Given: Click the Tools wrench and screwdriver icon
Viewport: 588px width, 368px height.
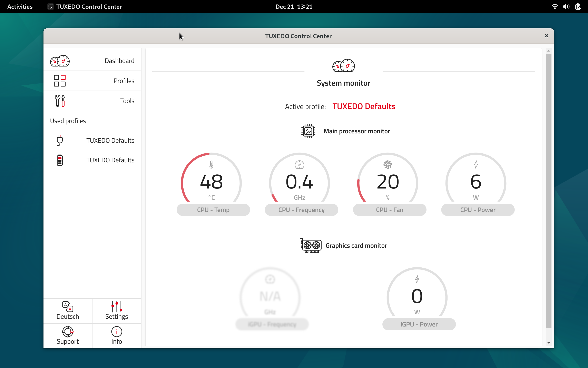Looking at the screenshot, I should tap(60, 101).
